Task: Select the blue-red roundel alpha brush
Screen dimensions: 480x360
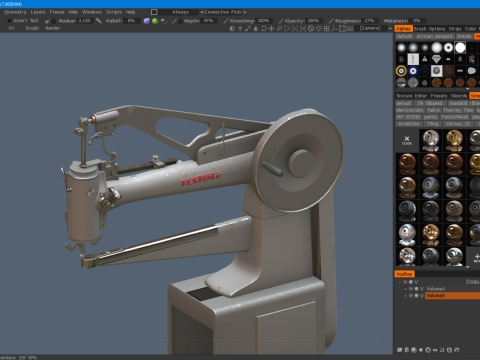Action: tap(413, 71)
